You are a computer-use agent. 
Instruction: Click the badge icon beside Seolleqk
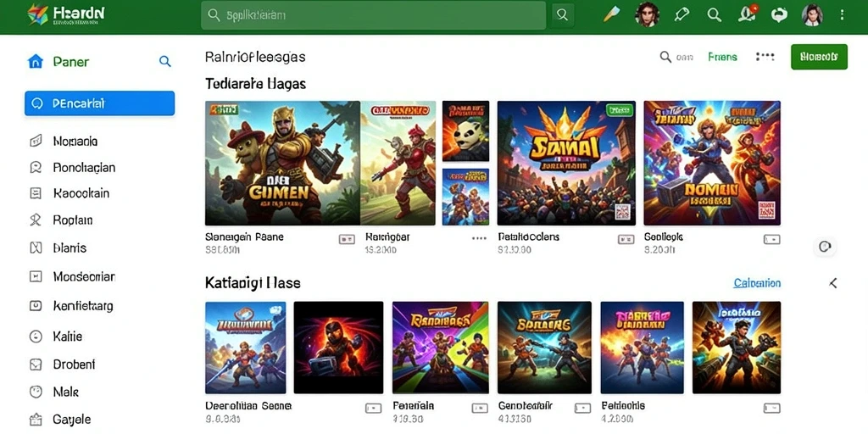point(771,240)
